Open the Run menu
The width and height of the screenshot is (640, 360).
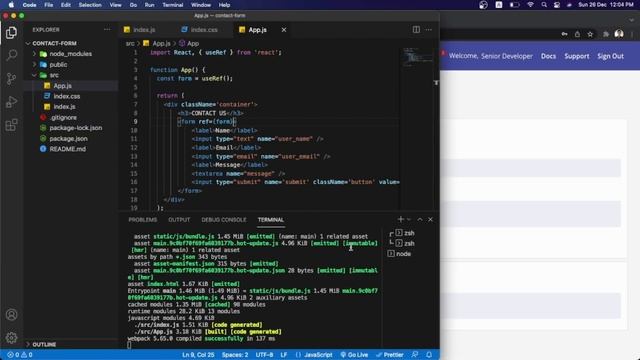tap(149, 5)
